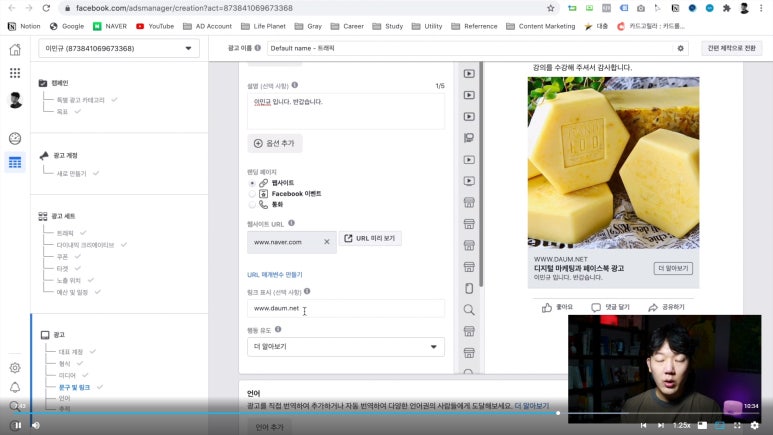
Task: Select the highlighted 문구 및 링크 step
Action: 74,387
